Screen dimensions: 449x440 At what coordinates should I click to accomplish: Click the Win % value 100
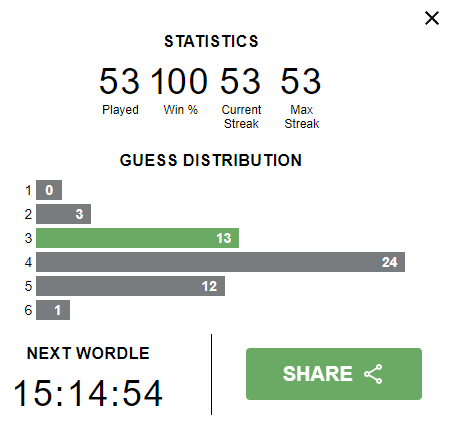pos(179,81)
